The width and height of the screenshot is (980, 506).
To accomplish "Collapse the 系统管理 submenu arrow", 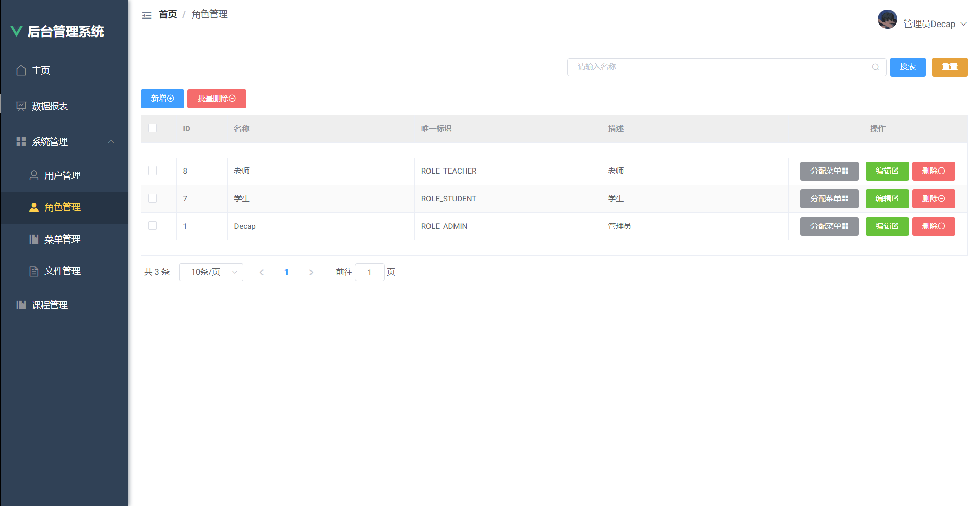I will click(x=111, y=141).
